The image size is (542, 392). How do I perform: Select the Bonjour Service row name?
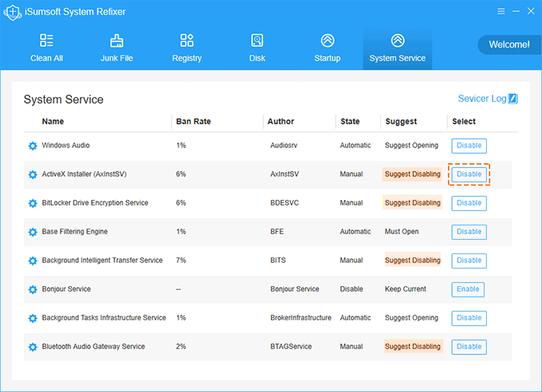point(66,289)
